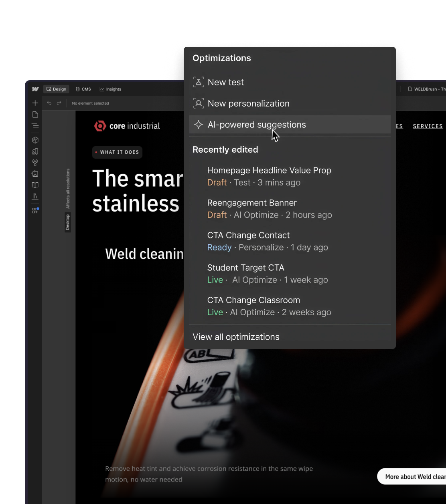
Task: Open the book icon in sidebar
Action: pyautogui.click(x=35, y=185)
